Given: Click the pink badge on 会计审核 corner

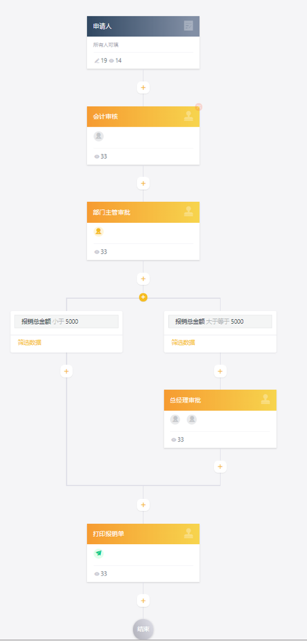Looking at the screenshot, I should (198, 107).
